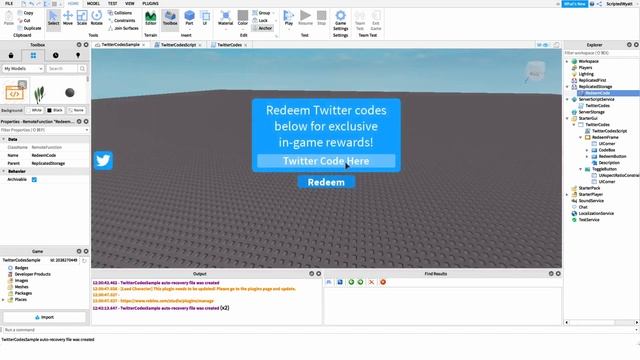Image resolution: width=640 pixels, height=360 pixels.
Task: Click the Twitter Code Here text box
Action: [326, 161]
